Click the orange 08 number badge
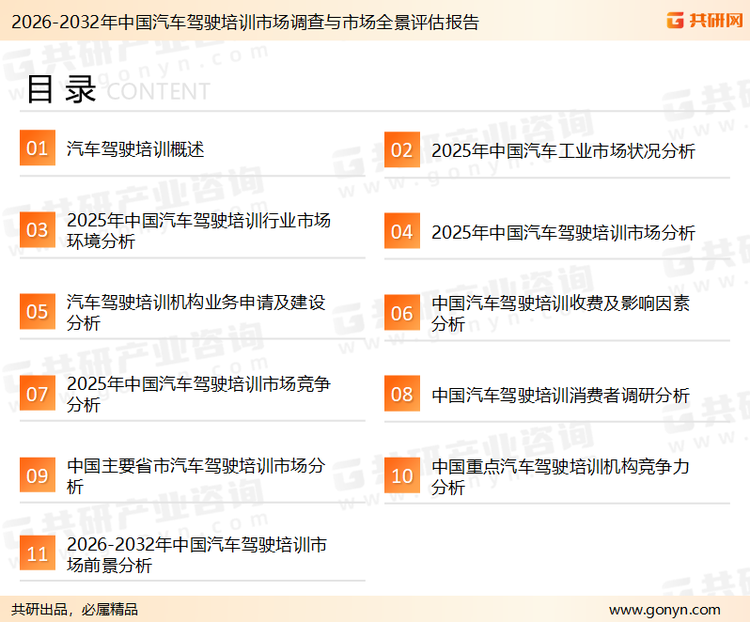The height and width of the screenshot is (622, 750). 402,394
